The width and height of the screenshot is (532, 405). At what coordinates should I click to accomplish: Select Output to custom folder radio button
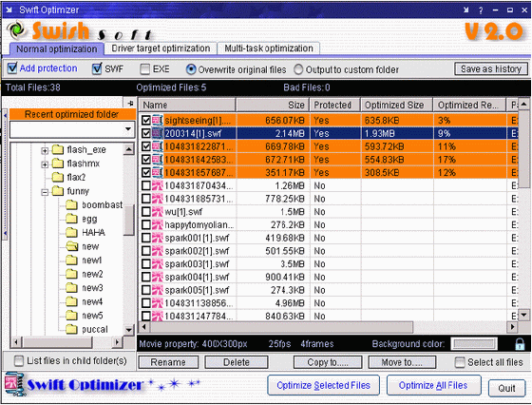click(x=298, y=69)
